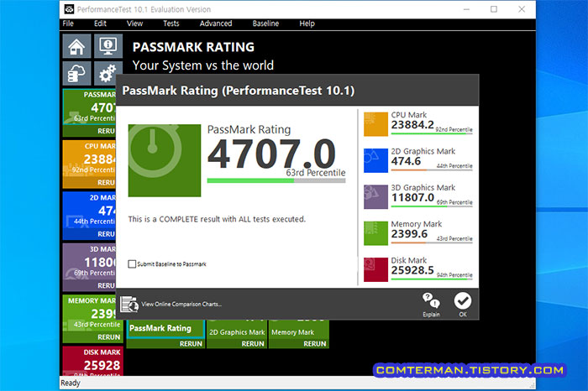The height and width of the screenshot is (391, 588).
Task: Click the Memory Mark 2399.6 value
Action: click(409, 234)
